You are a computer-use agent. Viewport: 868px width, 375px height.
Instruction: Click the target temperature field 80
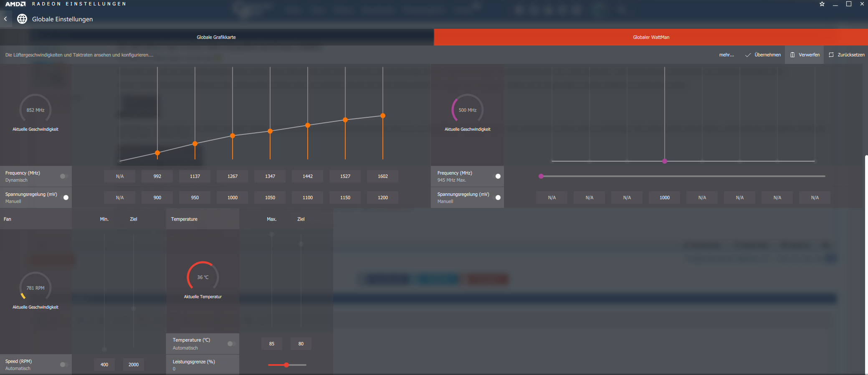[301, 344]
